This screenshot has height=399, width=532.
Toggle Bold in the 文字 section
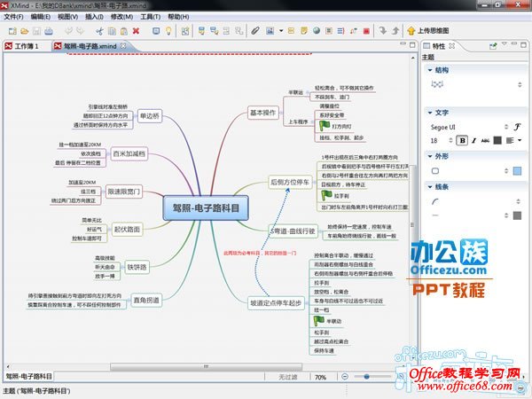click(x=462, y=140)
